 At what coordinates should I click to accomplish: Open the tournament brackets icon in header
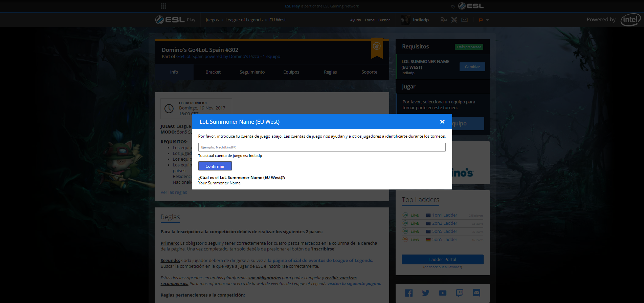tap(444, 20)
